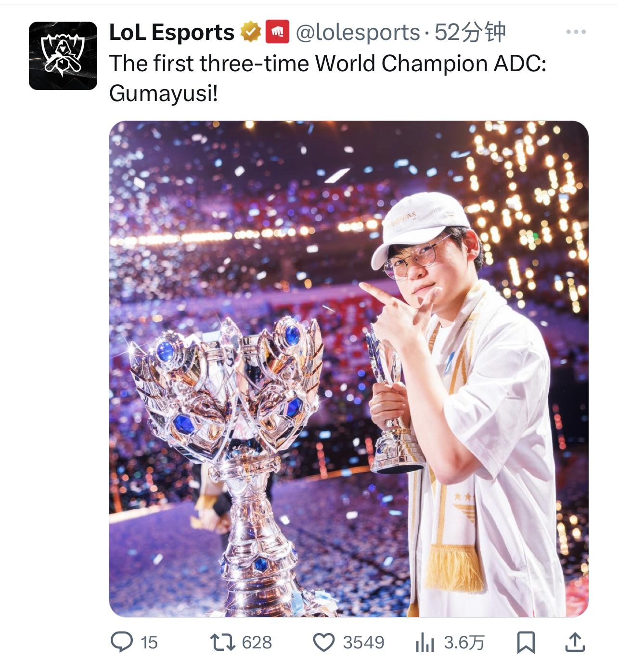Screen dimensions: 618x672
Task: Click the retweet count 628
Action: [x=257, y=643]
